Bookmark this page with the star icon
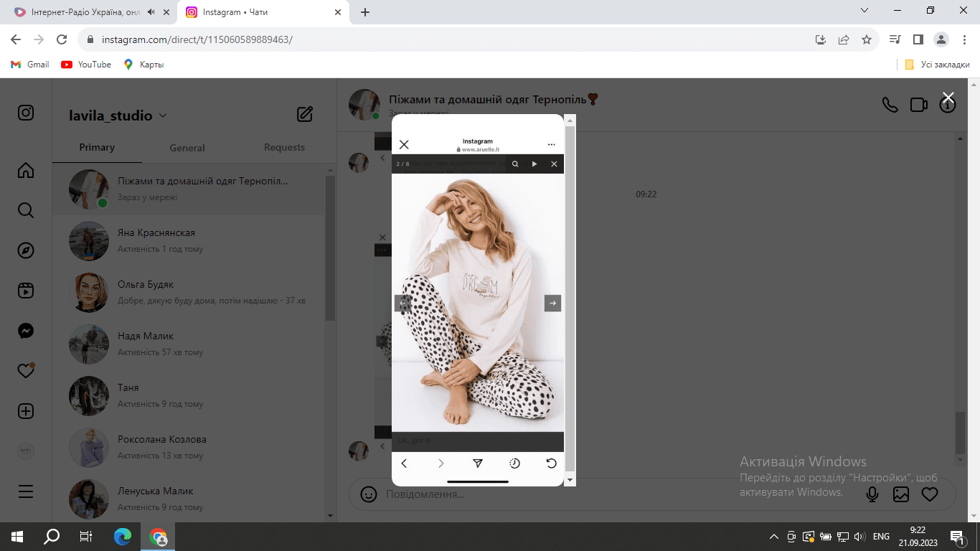This screenshot has width=980, height=551. (x=867, y=39)
